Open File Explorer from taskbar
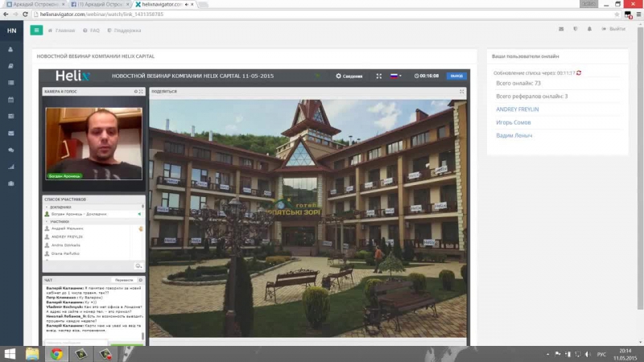644x362 pixels. coord(32,354)
